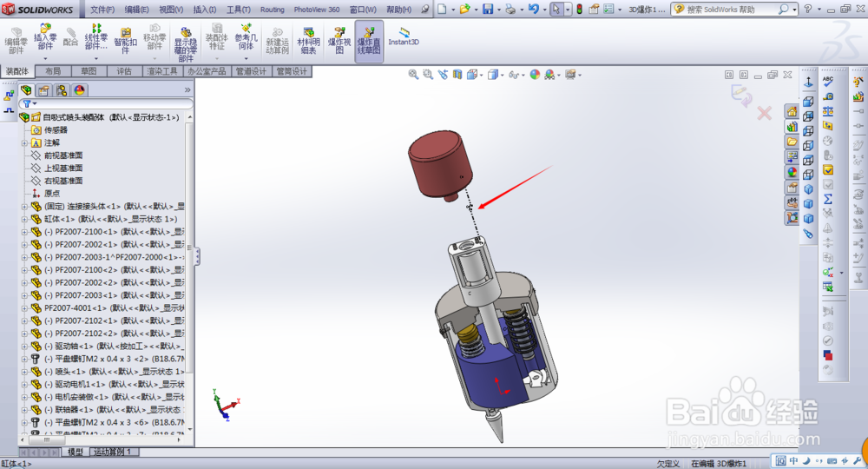
Task: Zoom to fit in view toolbar
Action: (413, 74)
